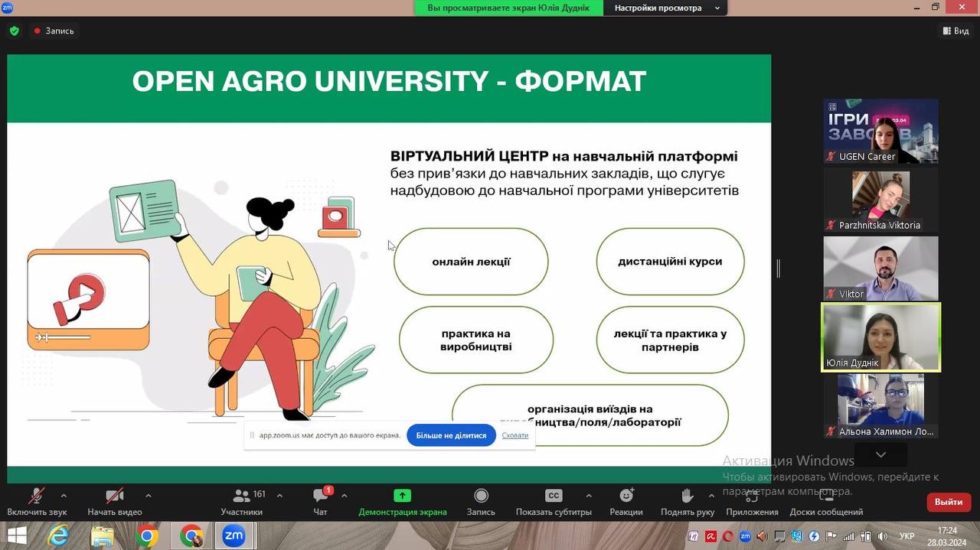Image resolution: width=980 pixels, height=550 pixels.
Task: Click the green encryption shield icon
Action: (14, 31)
